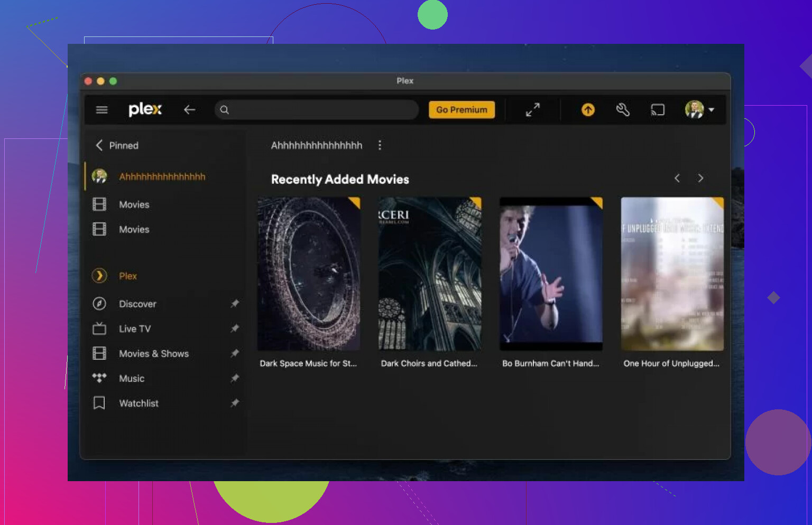This screenshot has width=812, height=525.
Task: Open settings via the wrench icon
Action: coord(623,110)
